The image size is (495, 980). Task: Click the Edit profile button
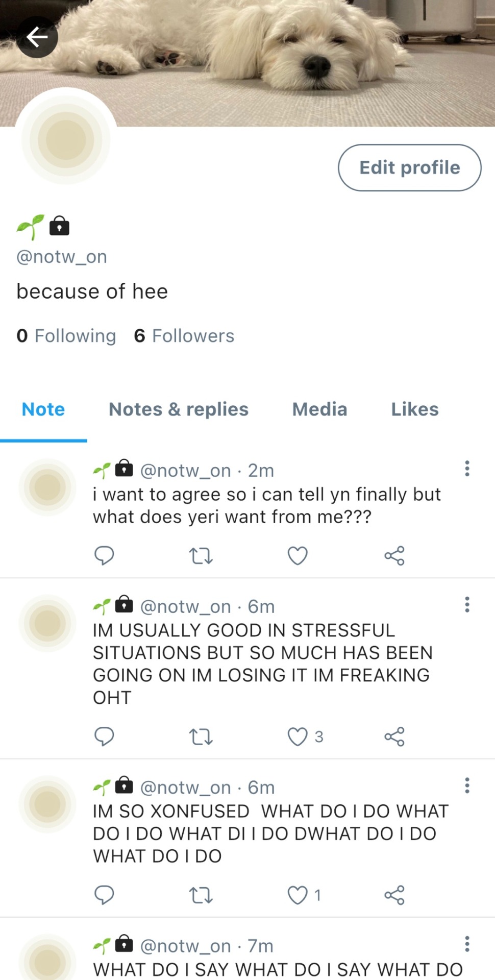coord(409,167)
